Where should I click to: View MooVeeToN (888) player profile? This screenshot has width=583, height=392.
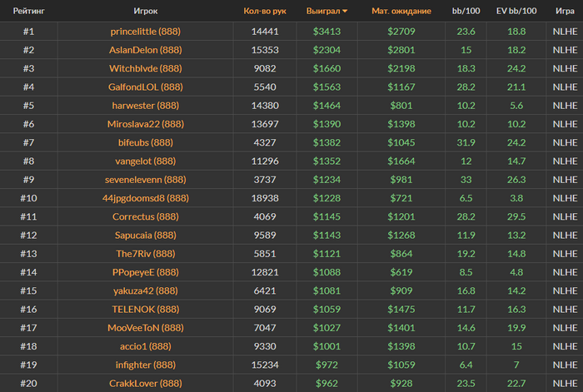(146, 328)
